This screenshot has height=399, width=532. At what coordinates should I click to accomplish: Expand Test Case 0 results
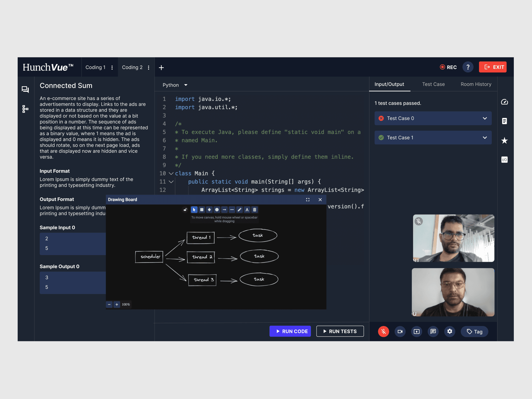(x=485, y=118)
